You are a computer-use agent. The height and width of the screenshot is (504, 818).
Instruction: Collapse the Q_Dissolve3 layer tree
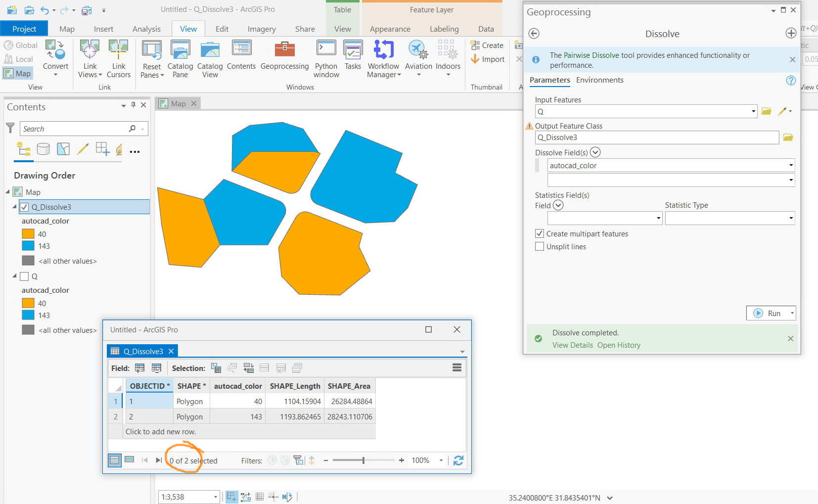[x=14, y=207]
